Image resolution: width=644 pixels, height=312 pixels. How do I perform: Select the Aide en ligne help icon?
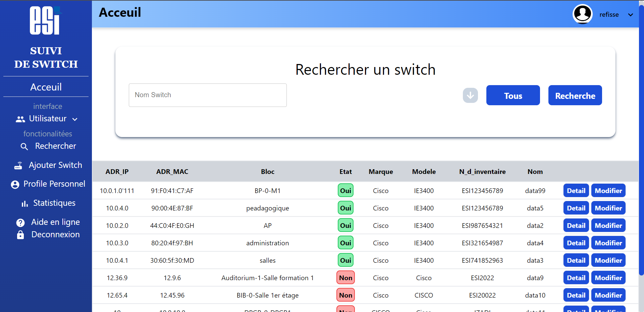point(20,222)
